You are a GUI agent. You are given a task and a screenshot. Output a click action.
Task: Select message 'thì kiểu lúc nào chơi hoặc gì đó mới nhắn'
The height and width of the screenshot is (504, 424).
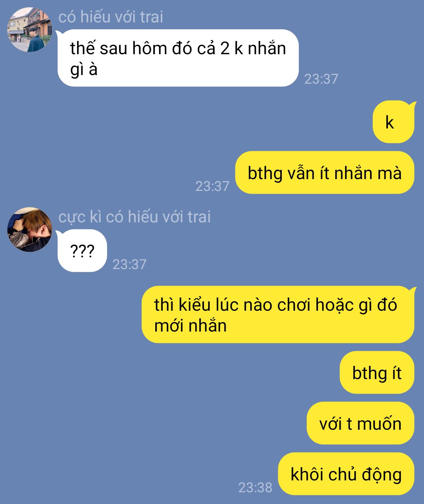pyautogui.click(x=278, y=315)
